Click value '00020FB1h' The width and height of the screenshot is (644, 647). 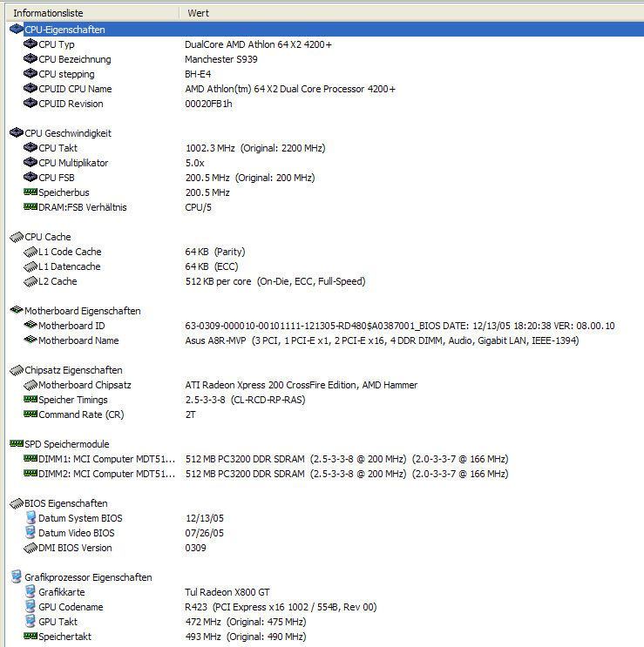pos(208,104)
